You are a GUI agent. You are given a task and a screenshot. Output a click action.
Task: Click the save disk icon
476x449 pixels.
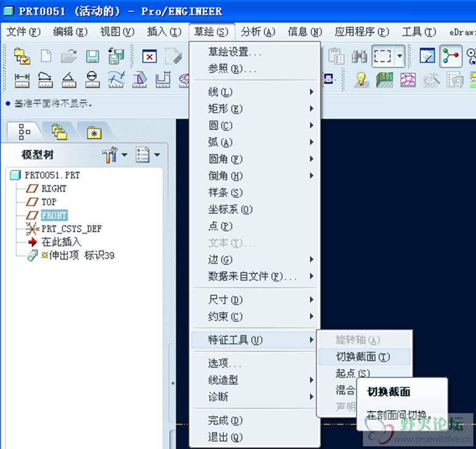93,56
